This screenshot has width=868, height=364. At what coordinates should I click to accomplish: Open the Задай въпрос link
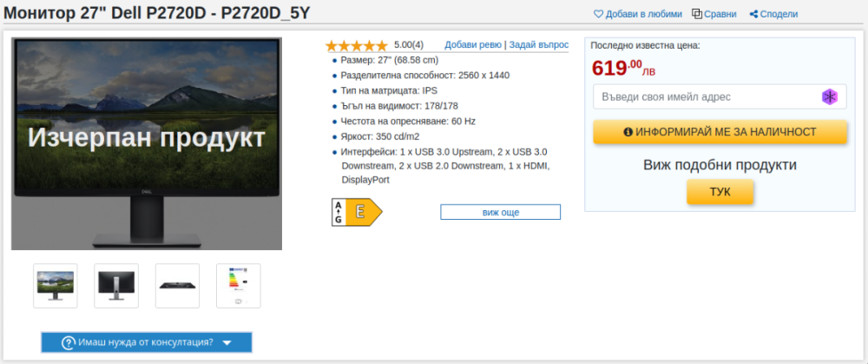click(538, 44)
